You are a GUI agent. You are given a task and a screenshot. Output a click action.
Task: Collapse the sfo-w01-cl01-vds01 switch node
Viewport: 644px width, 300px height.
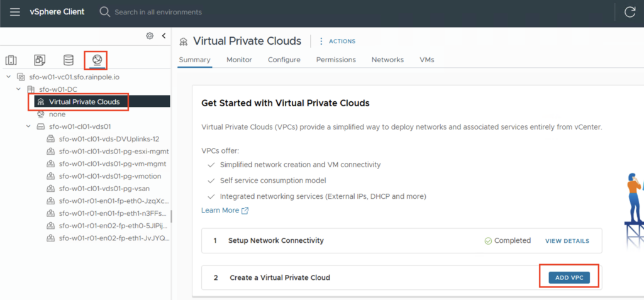coord(28,126)
